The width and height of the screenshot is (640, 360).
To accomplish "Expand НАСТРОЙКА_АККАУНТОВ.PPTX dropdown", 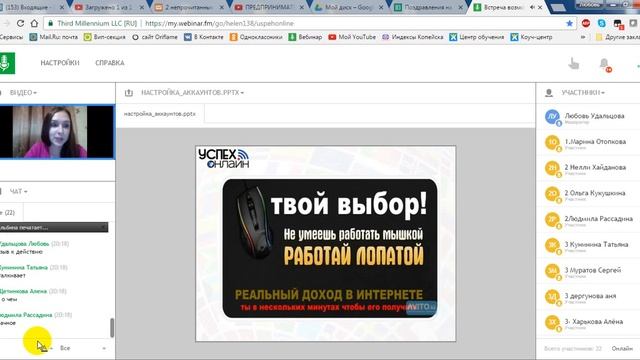I will [x=192, y=93].
